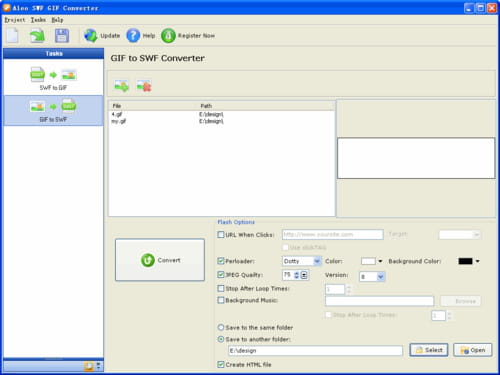The width and height of the screenshot is (500, 375).
Task: Click the Update toolbar label
Action: [110, 35]
